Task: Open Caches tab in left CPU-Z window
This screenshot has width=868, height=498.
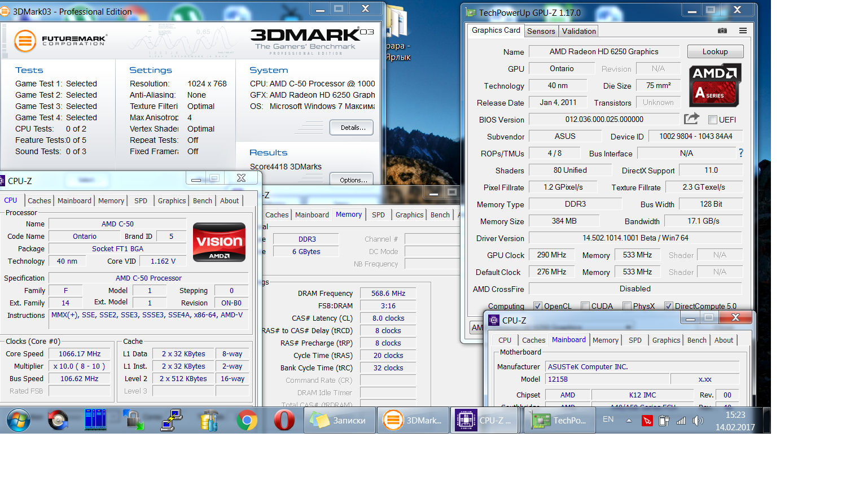Action: [x=40, y=200]
